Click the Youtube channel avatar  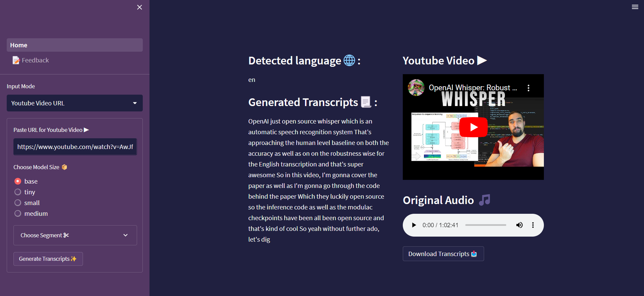pos(416,88)
